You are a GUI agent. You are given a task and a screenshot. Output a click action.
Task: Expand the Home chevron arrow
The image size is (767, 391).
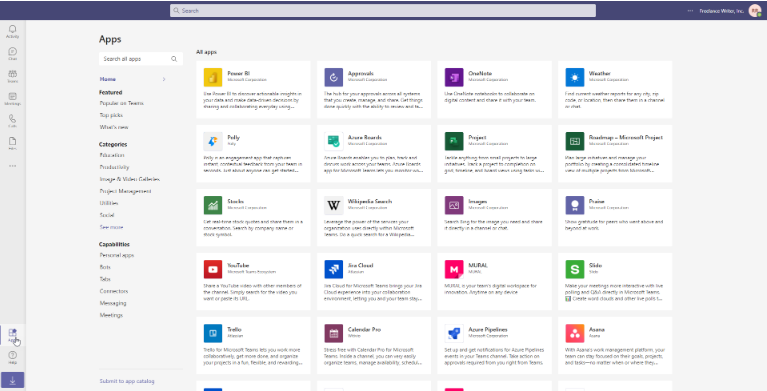164,79
